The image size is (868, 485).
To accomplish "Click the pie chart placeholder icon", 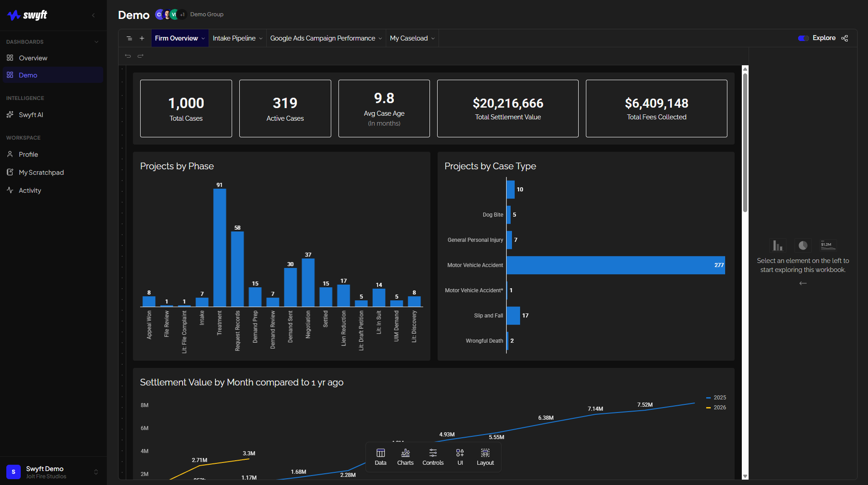I will coord(803,245).
